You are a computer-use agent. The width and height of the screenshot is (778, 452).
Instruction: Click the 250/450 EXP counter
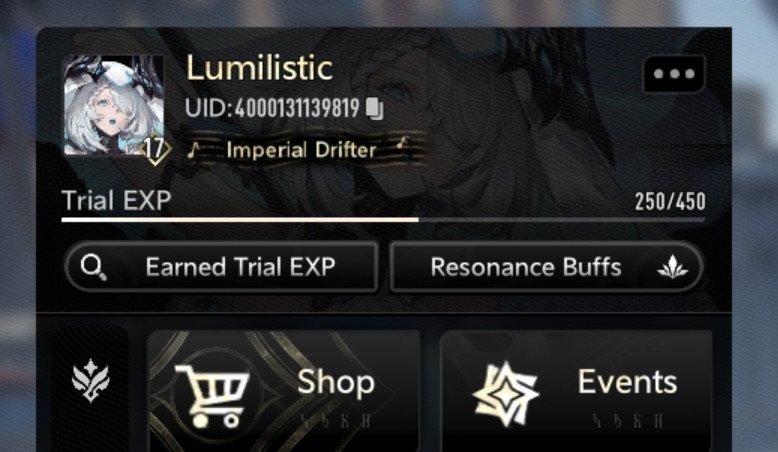pyautogui.click(x=670, y=201)
